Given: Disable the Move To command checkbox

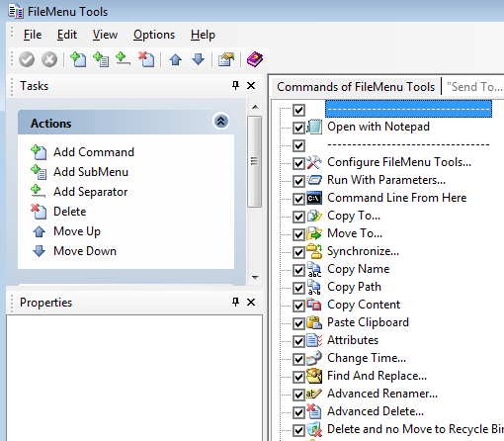Looking at the screenshot, I should pyautogui.click(x=298, y=234).
